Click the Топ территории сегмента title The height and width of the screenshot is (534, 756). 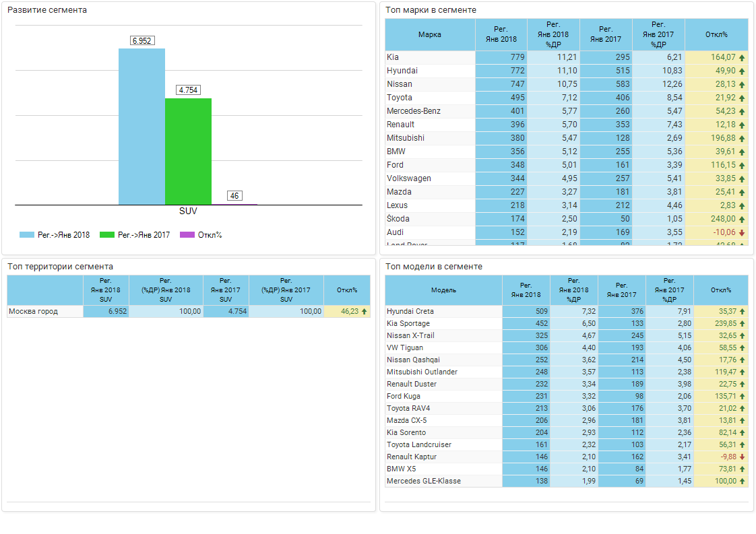pos(60,267)
